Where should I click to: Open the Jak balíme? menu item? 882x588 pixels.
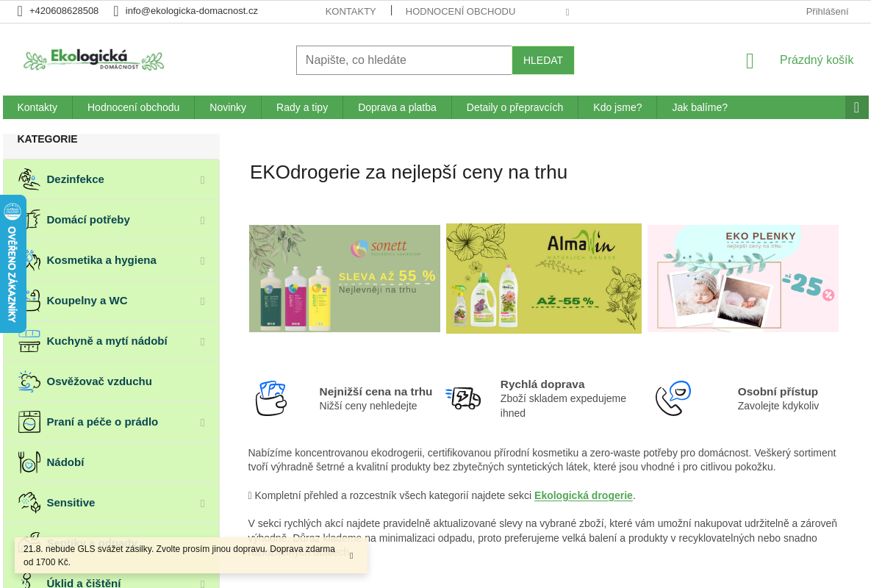tap(700, 107)
